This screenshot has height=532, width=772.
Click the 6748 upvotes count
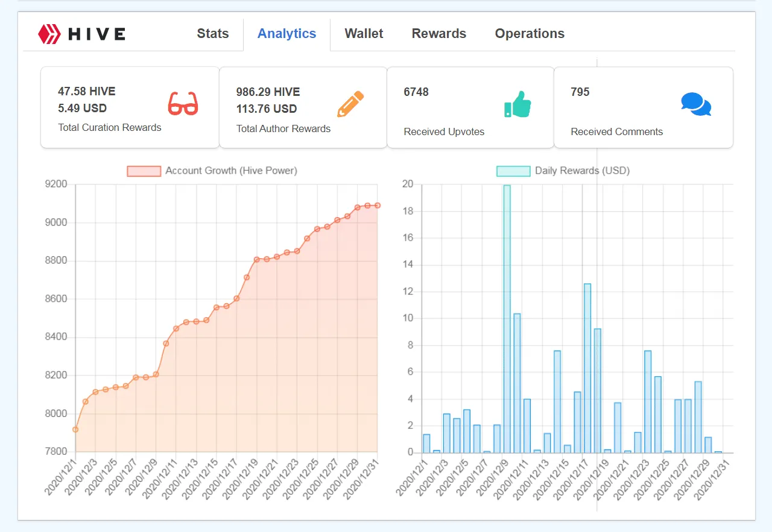(416, 92)
